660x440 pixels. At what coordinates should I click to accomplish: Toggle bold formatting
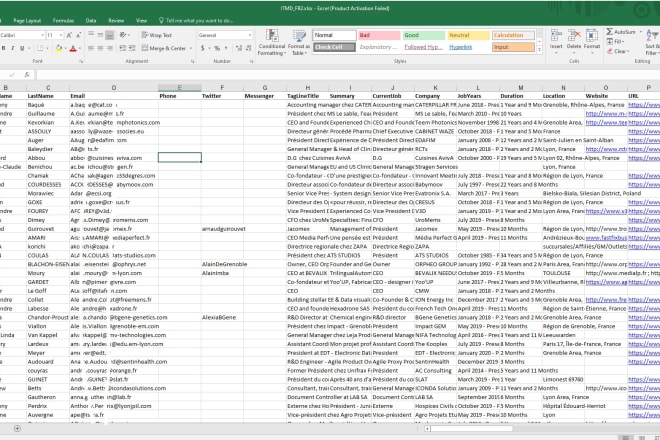pyautogui.click(x=4, y=48)
